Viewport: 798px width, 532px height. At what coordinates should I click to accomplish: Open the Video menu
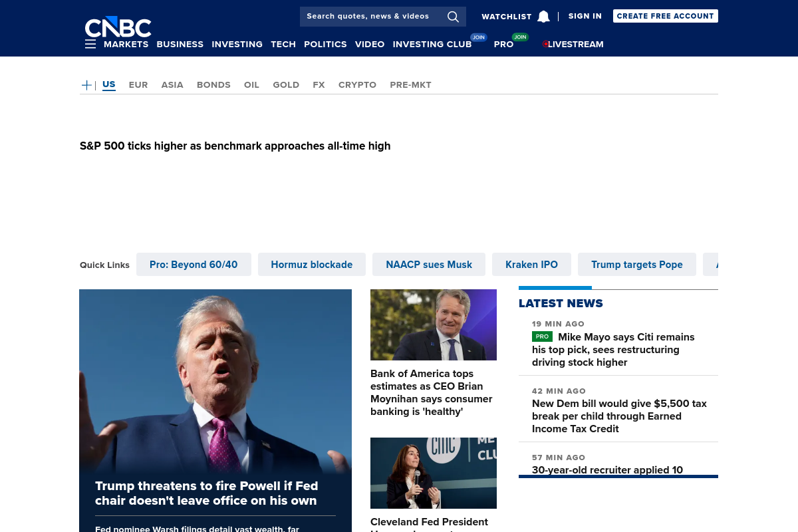(x=370, y=45)
